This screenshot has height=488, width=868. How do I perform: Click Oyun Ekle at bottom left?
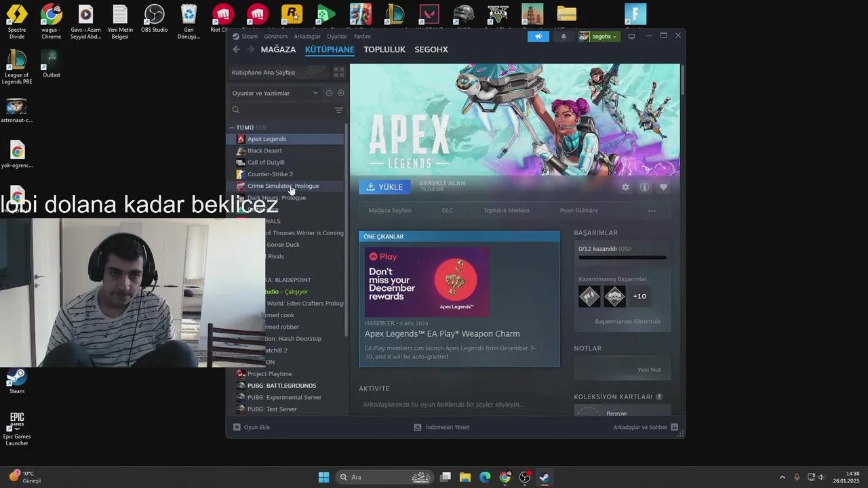tap(252, 427)
